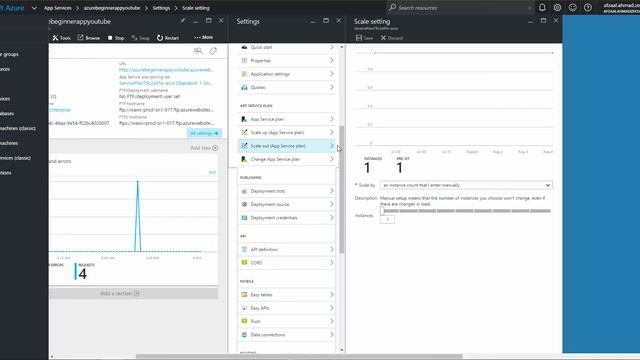Open Application settings item
This screenshot has height=360, width=640.
287,74
